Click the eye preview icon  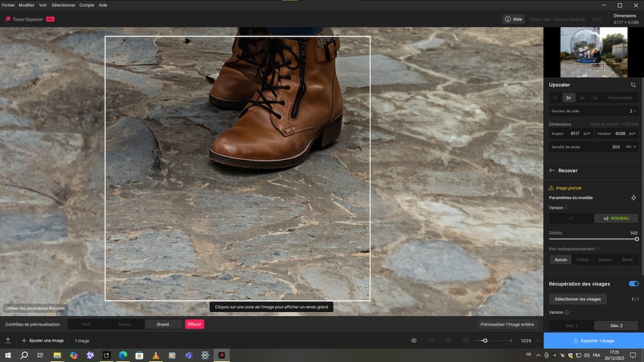[414, 341]
